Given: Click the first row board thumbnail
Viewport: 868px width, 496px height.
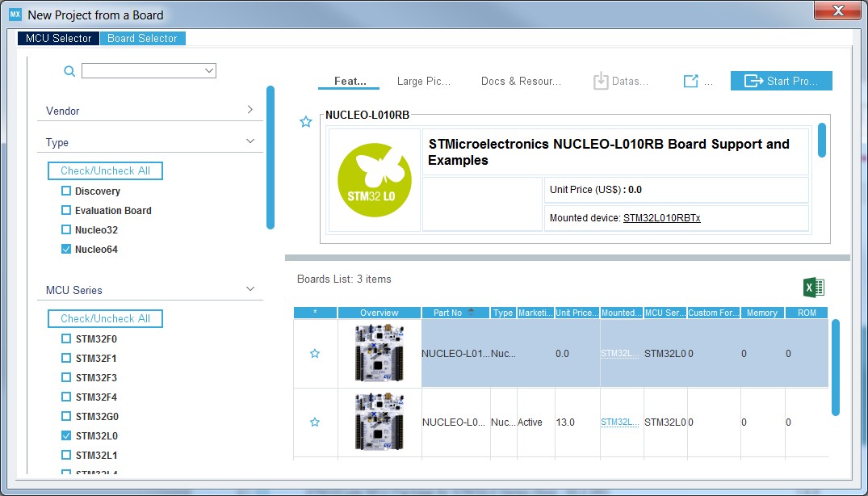Looking at the screenshot, I should click(379, 353).
